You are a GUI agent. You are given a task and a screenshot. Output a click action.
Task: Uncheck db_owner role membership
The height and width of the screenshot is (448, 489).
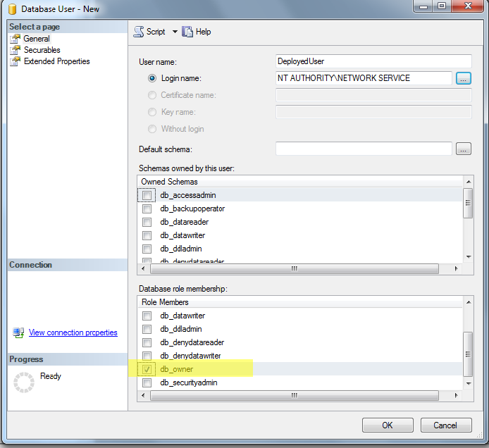tap(147, 369)
